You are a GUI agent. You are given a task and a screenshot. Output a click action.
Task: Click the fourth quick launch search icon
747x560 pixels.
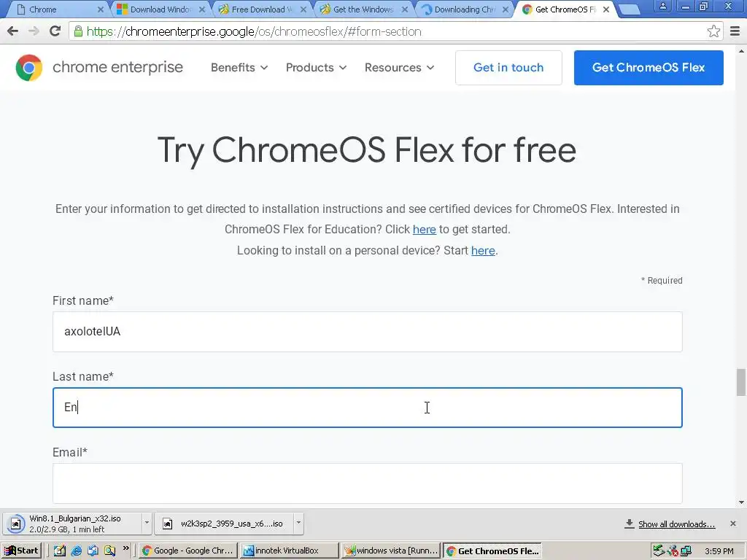tap(109, 551)
